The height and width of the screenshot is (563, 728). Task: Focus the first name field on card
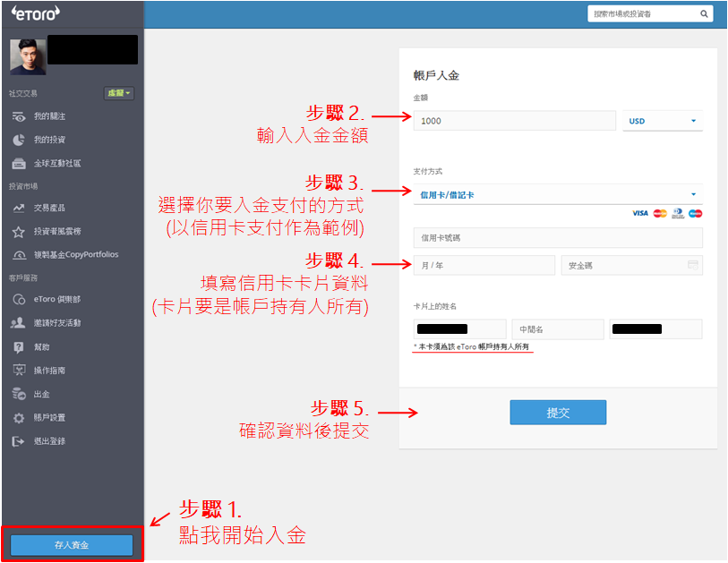[459, 329]
